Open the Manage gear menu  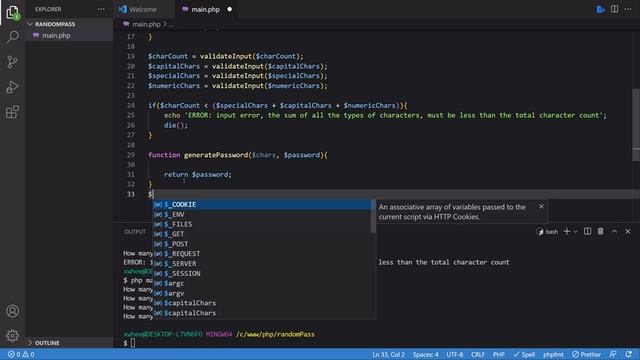(x=13, y=336)
